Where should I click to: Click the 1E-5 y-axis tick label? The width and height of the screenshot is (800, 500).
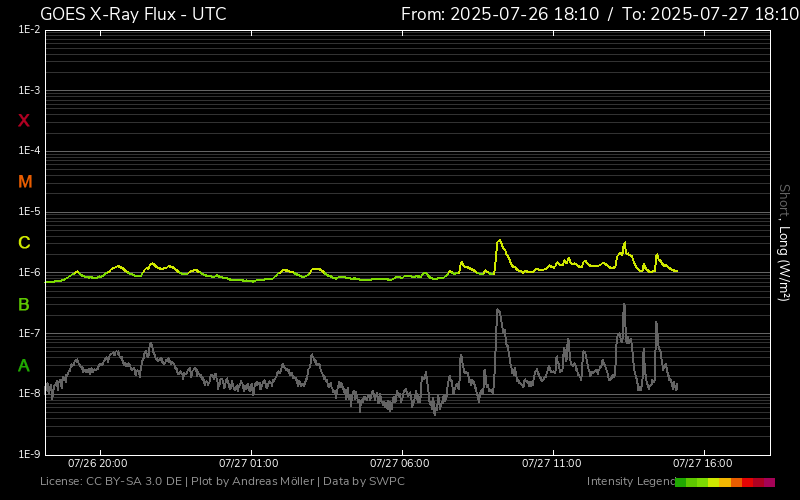(29, 212)
